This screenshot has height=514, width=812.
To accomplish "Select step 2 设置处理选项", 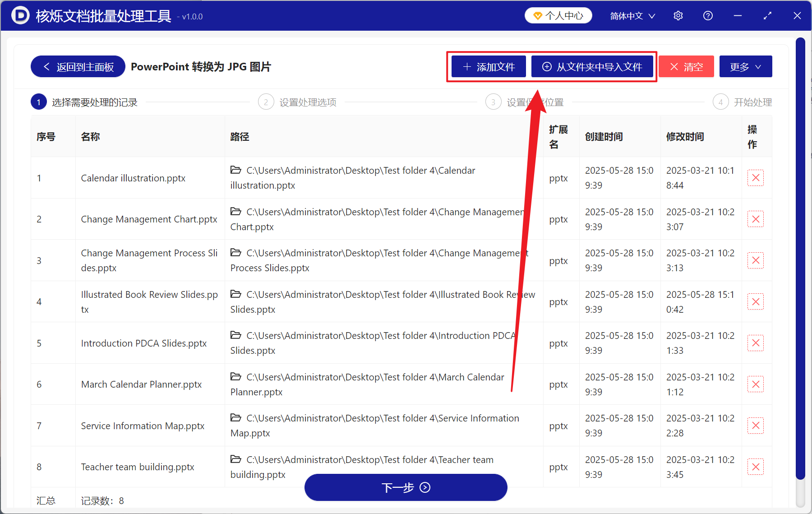I will pyautogui.click(x=297, y=102).
